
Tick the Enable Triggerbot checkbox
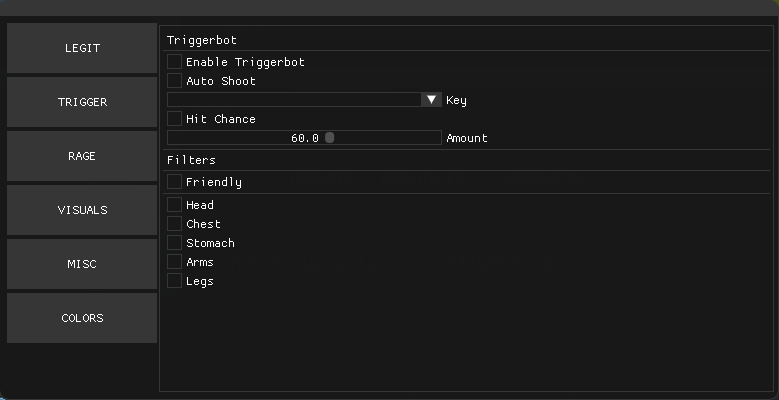174,62
